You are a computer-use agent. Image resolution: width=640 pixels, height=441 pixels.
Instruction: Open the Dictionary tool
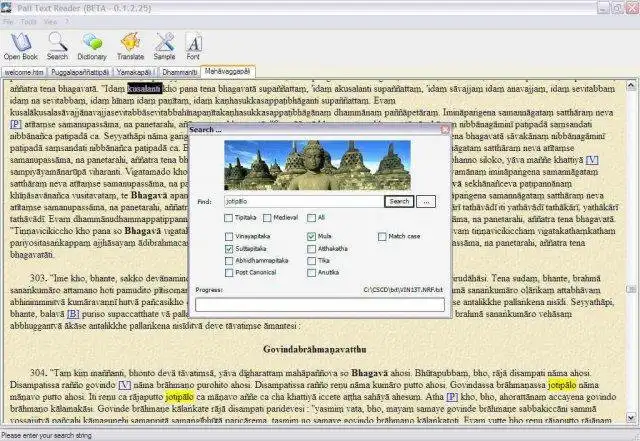click(x=92, y=47)
